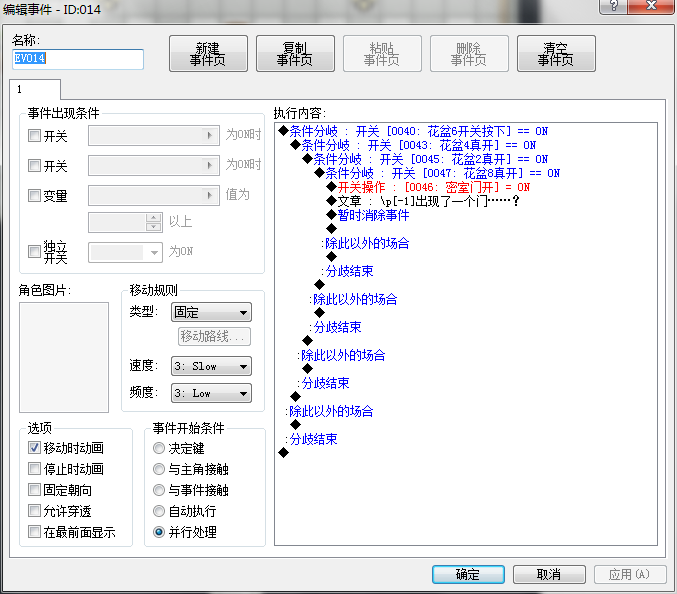The width and height of the screenshot is (677, 594).
Task: Open the 类型 dropdown showing 固定
Action: tap(212, 312)
